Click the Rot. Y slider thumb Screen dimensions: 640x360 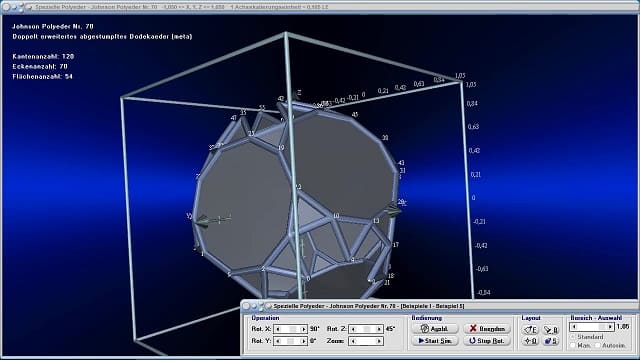290,341
